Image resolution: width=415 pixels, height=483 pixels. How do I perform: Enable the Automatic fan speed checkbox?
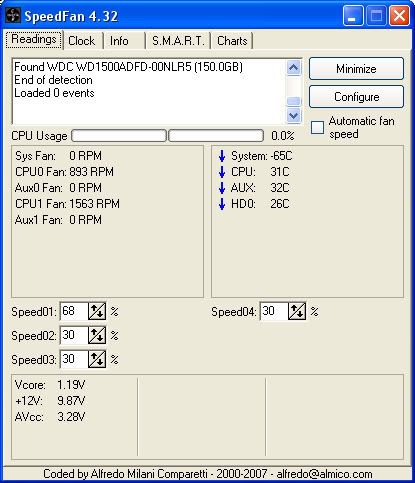[317, 128]
